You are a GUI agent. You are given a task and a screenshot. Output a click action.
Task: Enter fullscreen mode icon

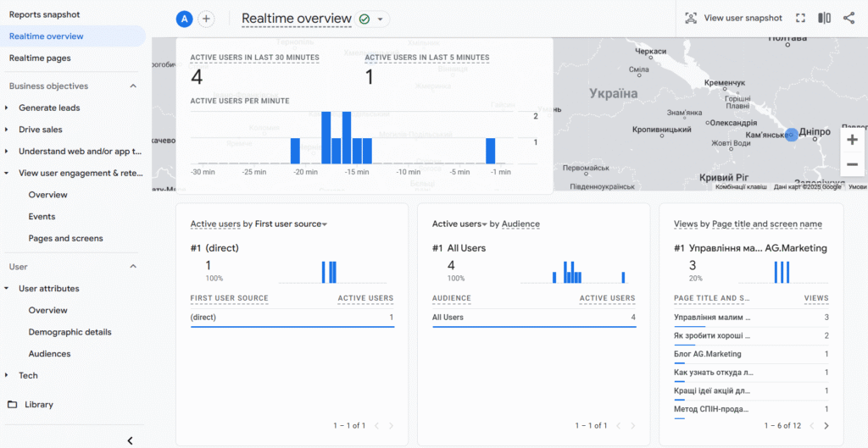click(x=799, y=19)
